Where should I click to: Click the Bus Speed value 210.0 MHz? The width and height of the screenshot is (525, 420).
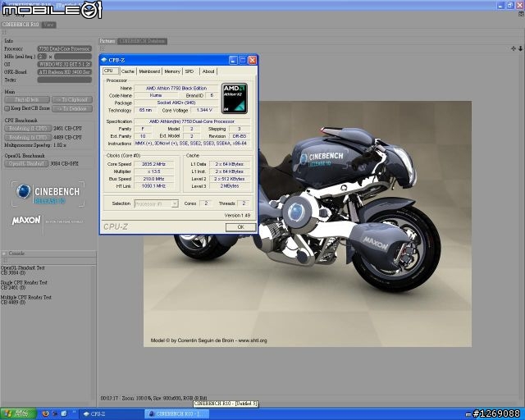153,179
